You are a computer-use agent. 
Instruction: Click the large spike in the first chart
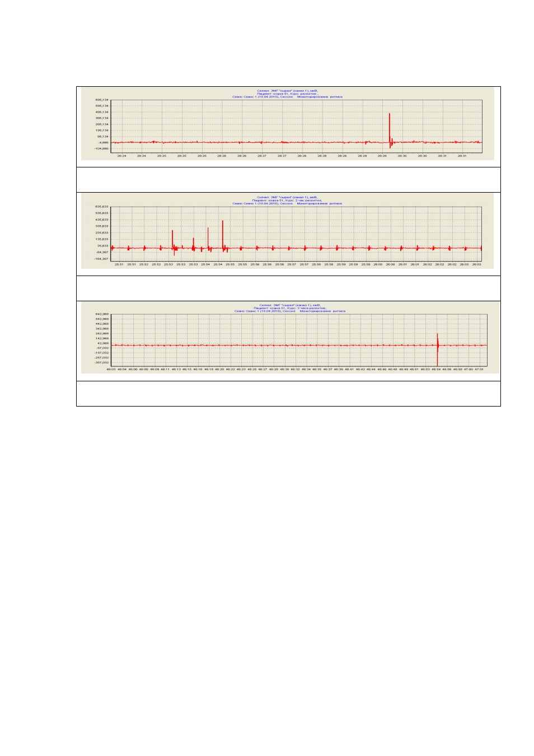point(390,130)
